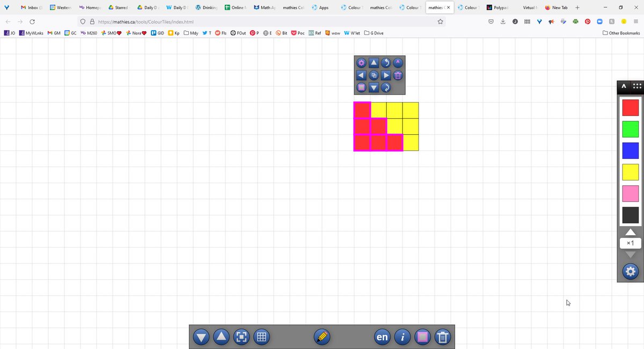Toggle the grid icon in bottom toolbar
This screenshot has width=644, height=349.
click(261, 337)
